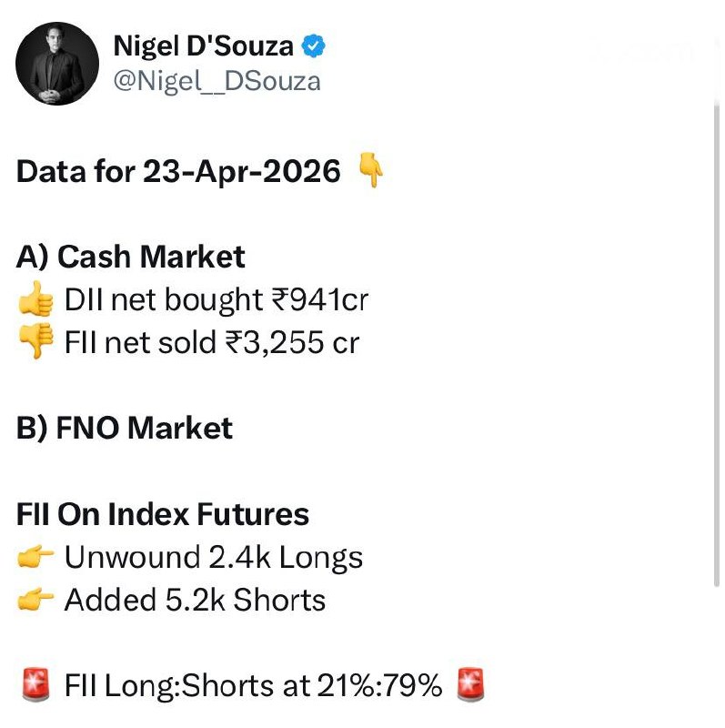Select the "A) Cash Market" heading

[x=131, y=257]
